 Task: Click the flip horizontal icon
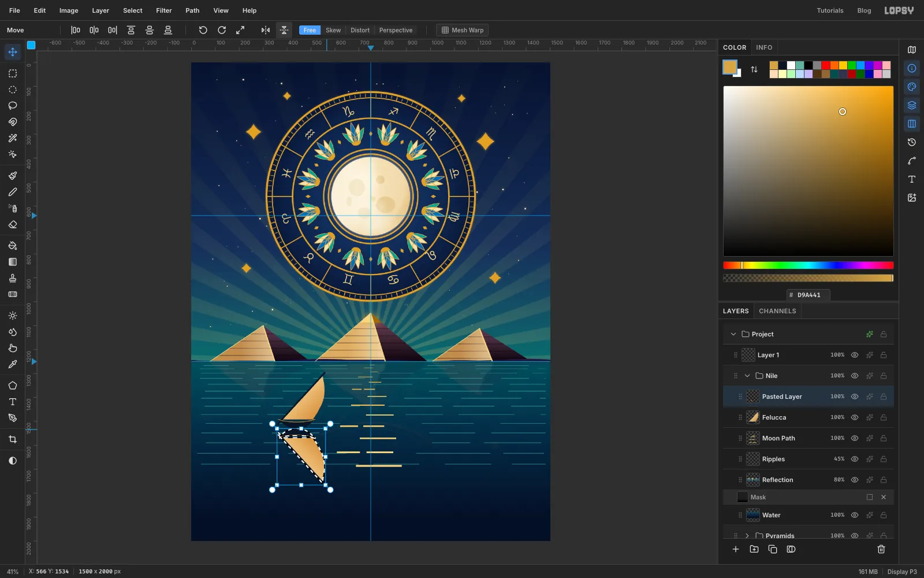pos(266,30)
